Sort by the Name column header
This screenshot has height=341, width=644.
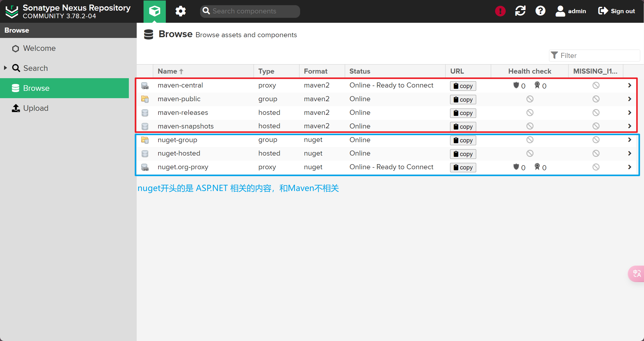[x=203, y=71]
